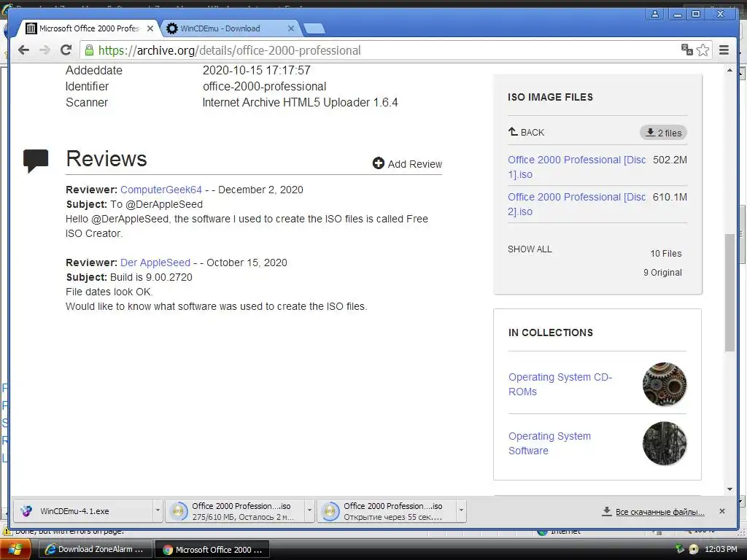Click the Chrome profile user icon

click(655, 14)
